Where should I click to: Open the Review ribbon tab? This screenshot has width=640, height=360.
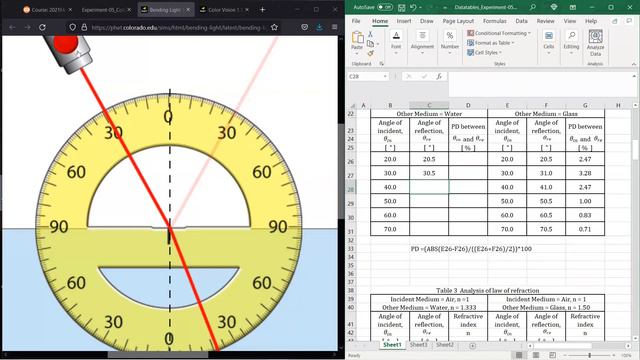pyautogui.click(x=545, y=21)
